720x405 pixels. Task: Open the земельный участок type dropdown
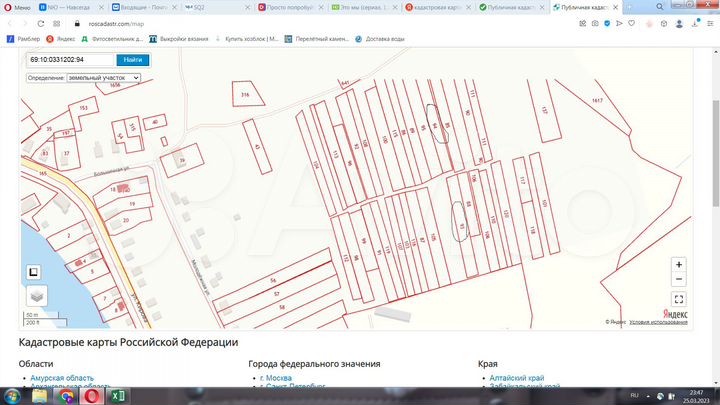pyautogui.click(x=103, y=78)
